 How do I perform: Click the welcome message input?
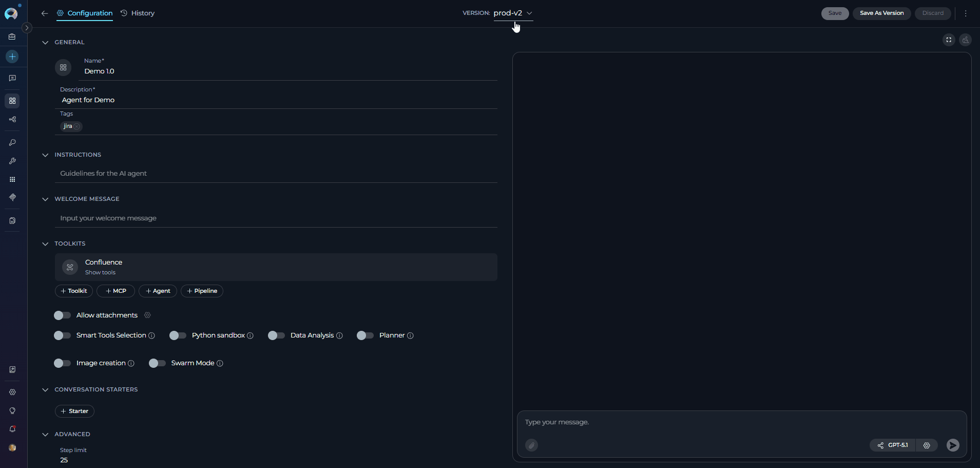pos(276,218)
